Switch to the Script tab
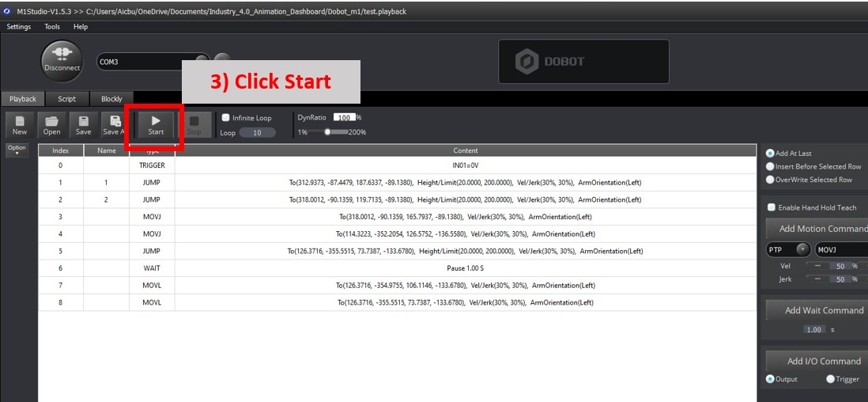The width and height of the screenshot is (868, 402). 67,99
